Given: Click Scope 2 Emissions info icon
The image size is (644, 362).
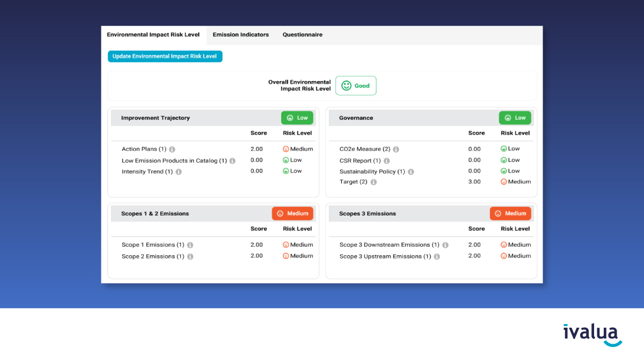Looking at the screenshot, I should tap(190, 257).
